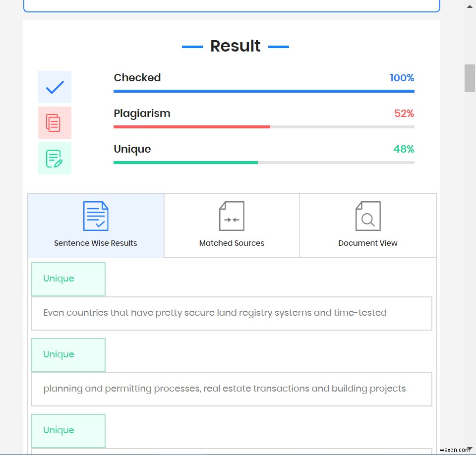The height and width of the screenshot is (455, 476).
Task: Open the Sentence Wise Results tab
Action: tap(96, 243)
